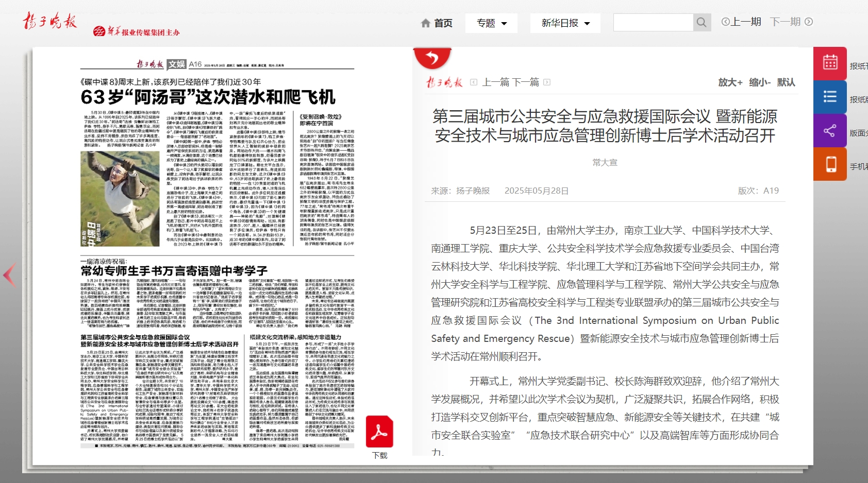Download the page via PDF icon
Image resolution: width=868 pixels, height=483 pixels.
(x=379, y=433)
